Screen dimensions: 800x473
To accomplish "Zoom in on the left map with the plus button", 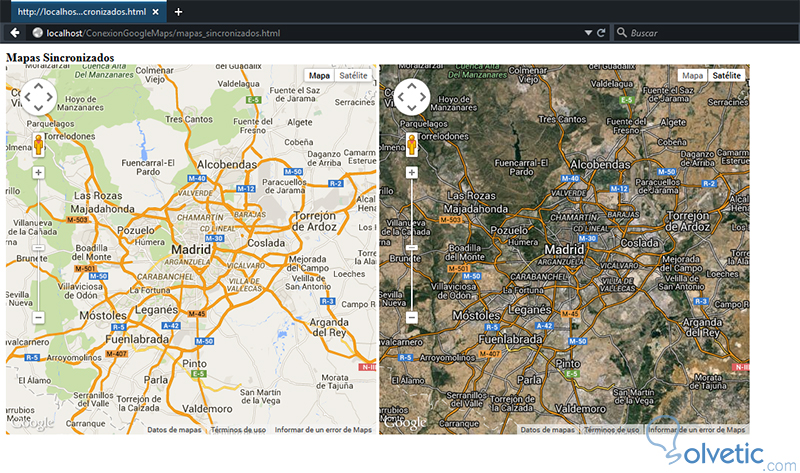I will (x=38, y=172).
